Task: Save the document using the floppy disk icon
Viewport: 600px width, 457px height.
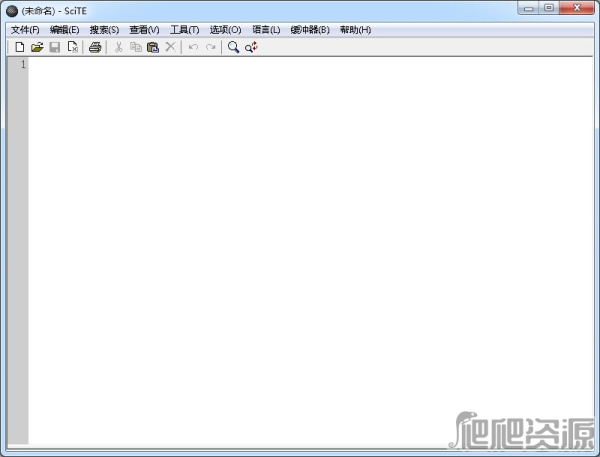Action: coord(55,47)
